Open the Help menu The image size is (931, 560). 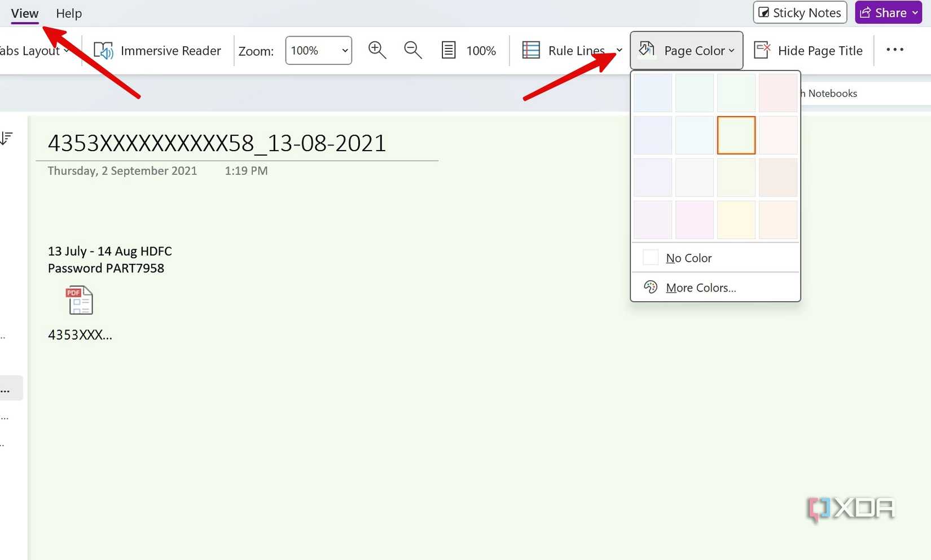point(69,13)
